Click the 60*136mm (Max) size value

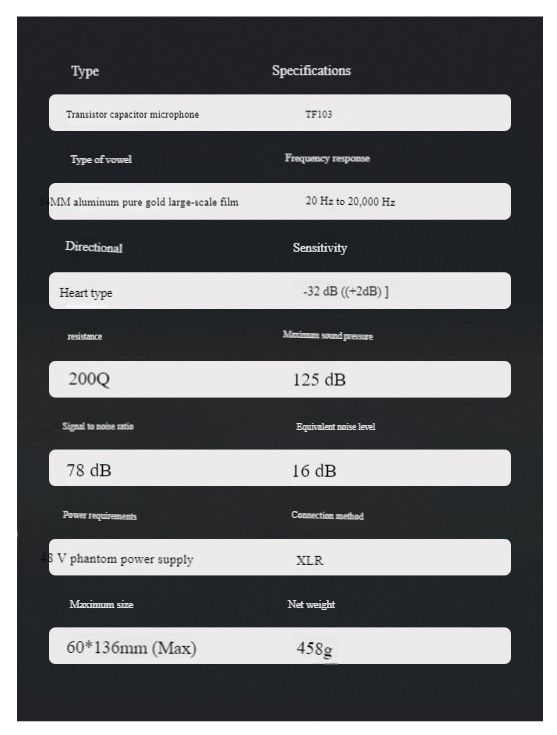131,648
